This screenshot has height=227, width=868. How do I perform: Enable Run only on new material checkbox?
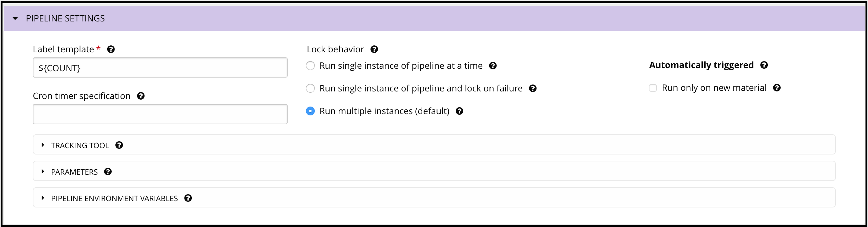(653, 88)
